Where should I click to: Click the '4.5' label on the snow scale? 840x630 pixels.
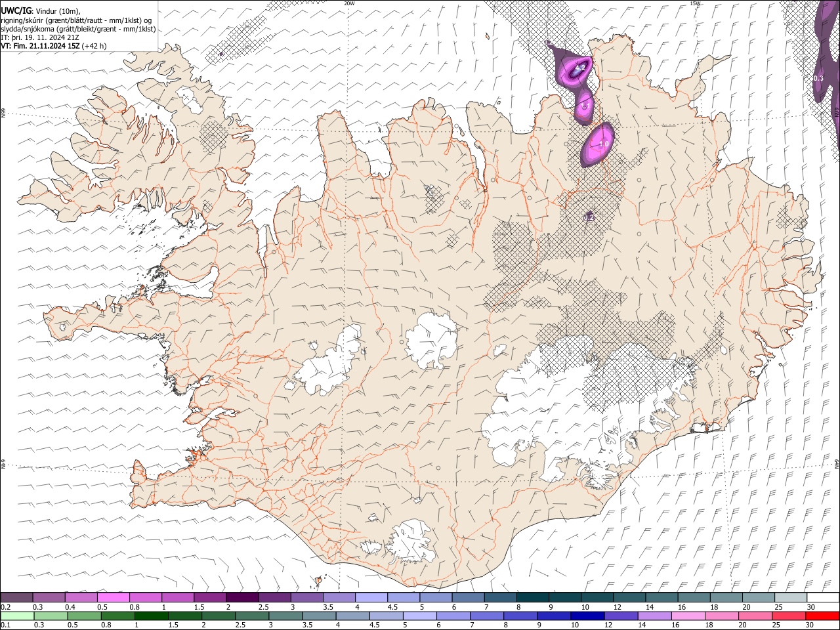click(x=392, y=607)
